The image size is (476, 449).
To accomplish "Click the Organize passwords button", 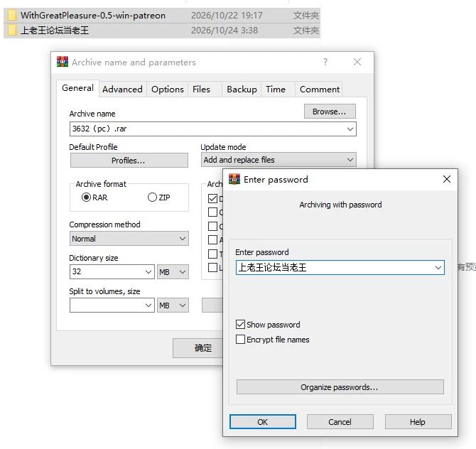I will pyautogui.click(x=340, y=387).
